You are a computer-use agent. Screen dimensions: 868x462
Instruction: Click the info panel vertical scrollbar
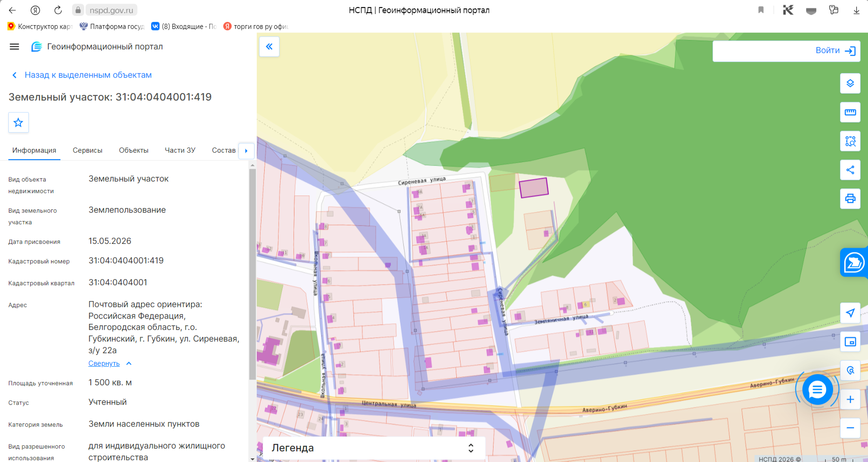click(x=252, y=275)
